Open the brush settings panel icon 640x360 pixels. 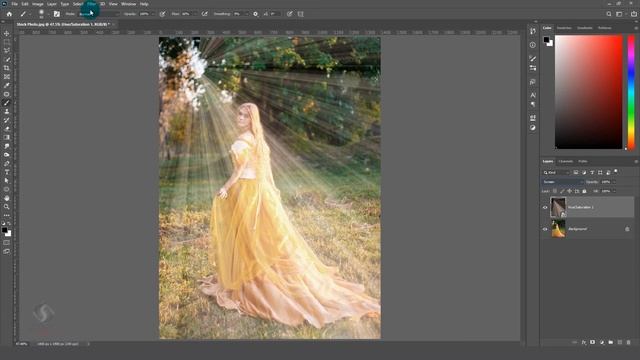57,14
